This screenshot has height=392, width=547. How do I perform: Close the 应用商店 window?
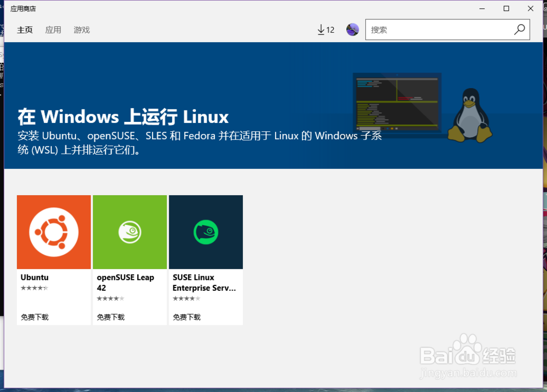click(531, 8)
